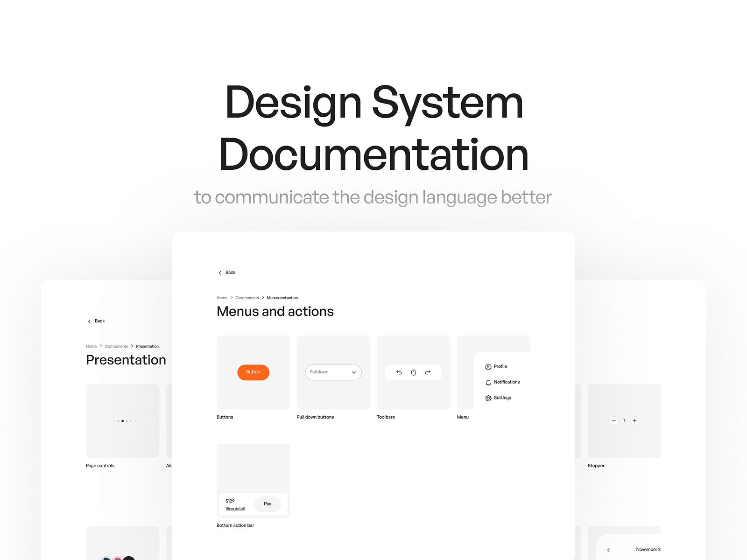Viewport: 747px width, 560px height.
Task: Open the Components breadcrumb link
Action: click(x=247, y=298)
